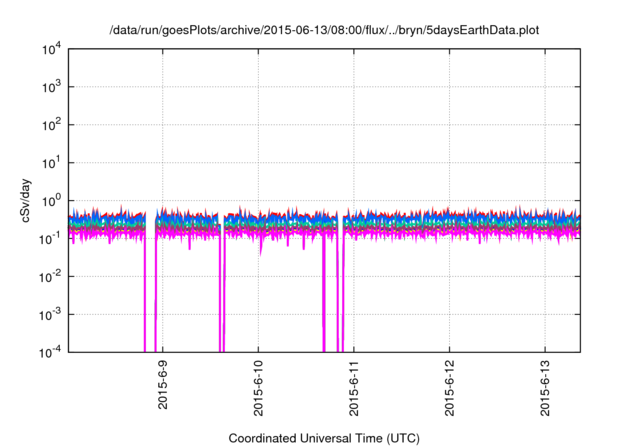Select the cSv/day y-axis label
This screenshot has width=640, height=448.
point(26,200)
